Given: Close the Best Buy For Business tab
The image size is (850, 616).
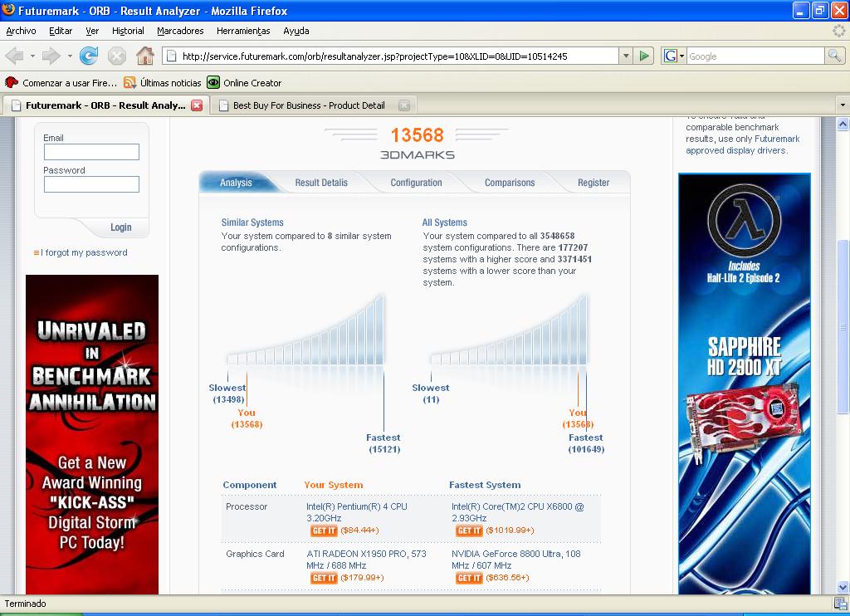Looking at the screenshot, I should pyautogui.click(x=404, y=105).
